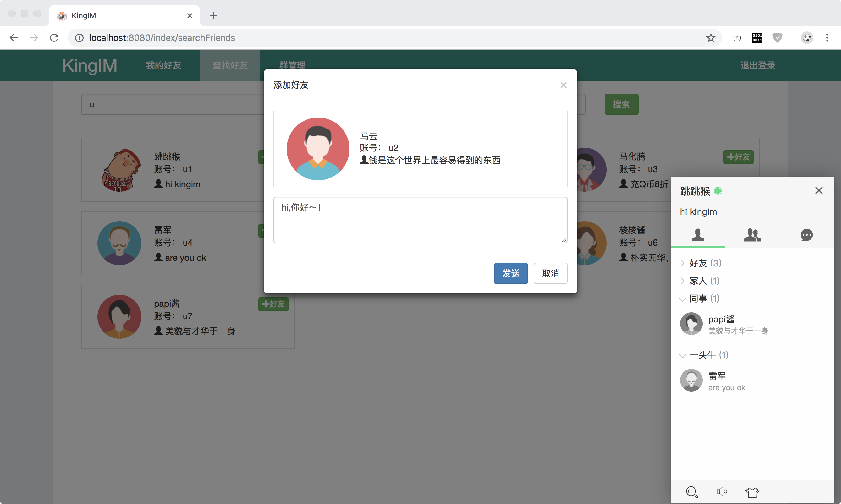
Task: Go to 群管理 nav tab
Action: coord(292,64)
